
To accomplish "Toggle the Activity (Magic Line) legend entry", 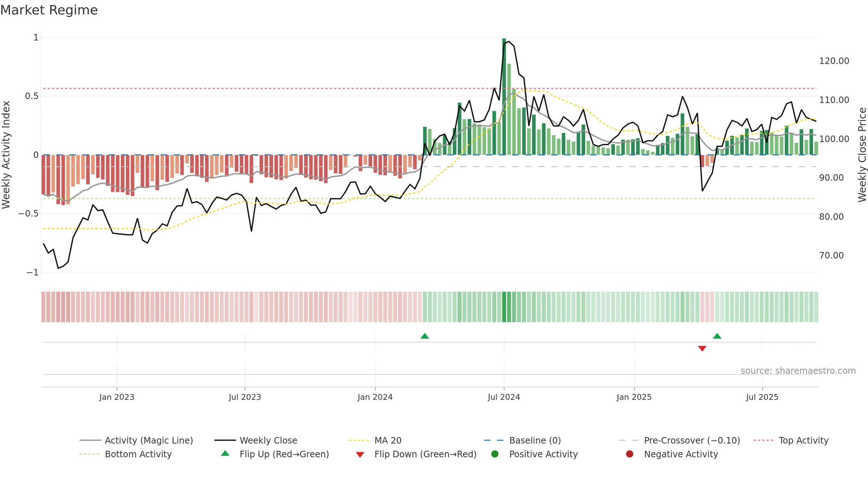I will click(136, 440).
